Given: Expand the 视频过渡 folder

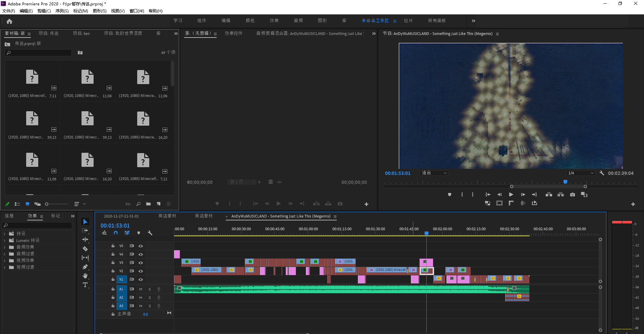Looking at the screenshot, I should pos(4,267).
